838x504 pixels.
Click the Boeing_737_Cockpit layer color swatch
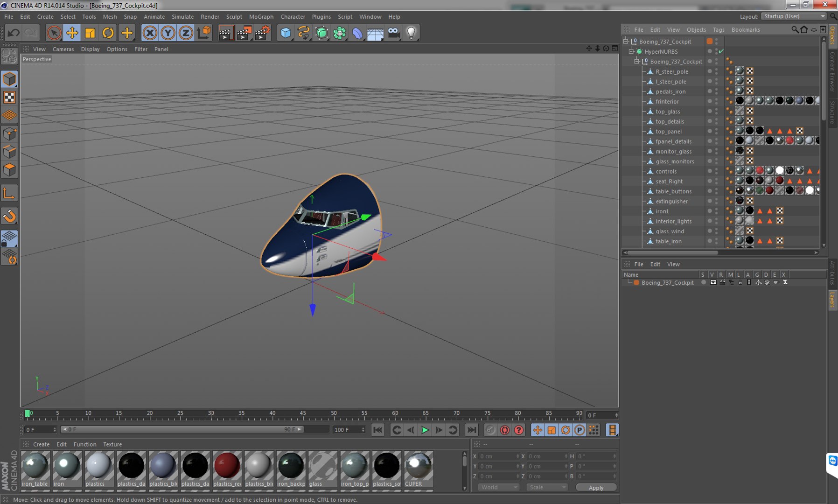coord(636,282)
